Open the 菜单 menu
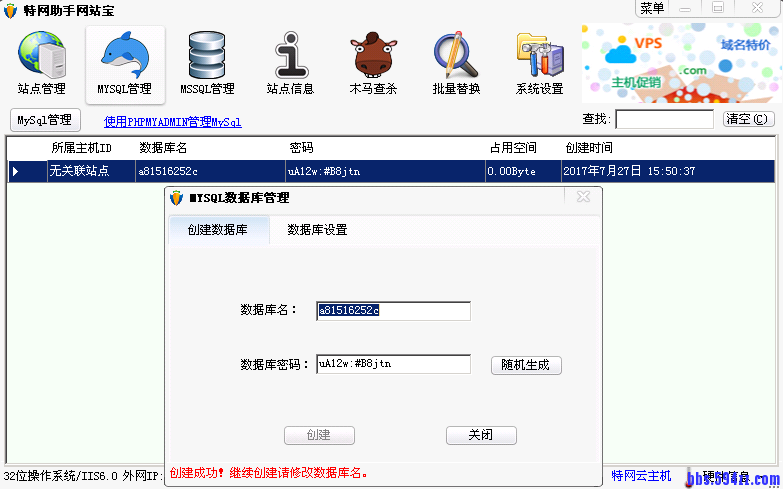The height and width of the screenshot is (489, 783). 652,8
